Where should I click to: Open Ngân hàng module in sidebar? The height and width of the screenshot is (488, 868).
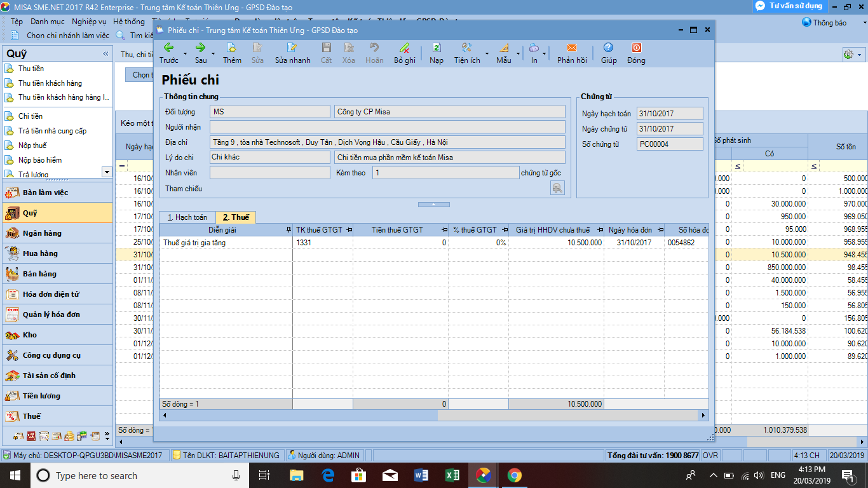[57, 233]
